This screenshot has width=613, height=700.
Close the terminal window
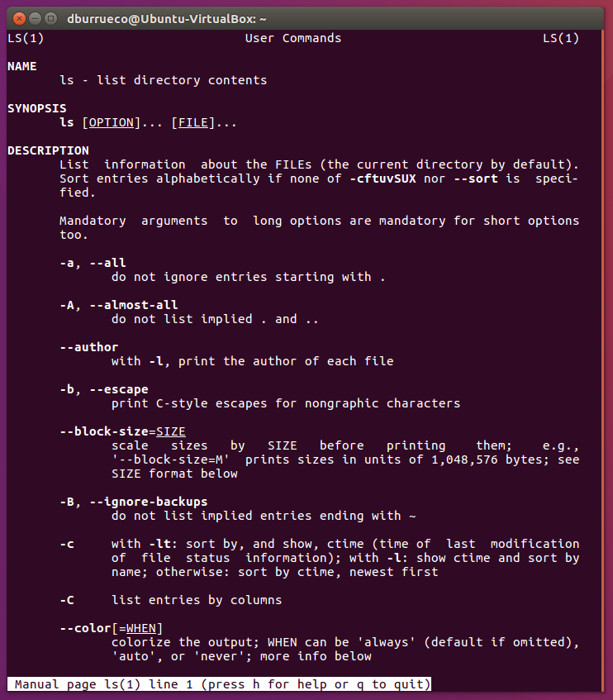pyautogui.click(x=19, y=19)
